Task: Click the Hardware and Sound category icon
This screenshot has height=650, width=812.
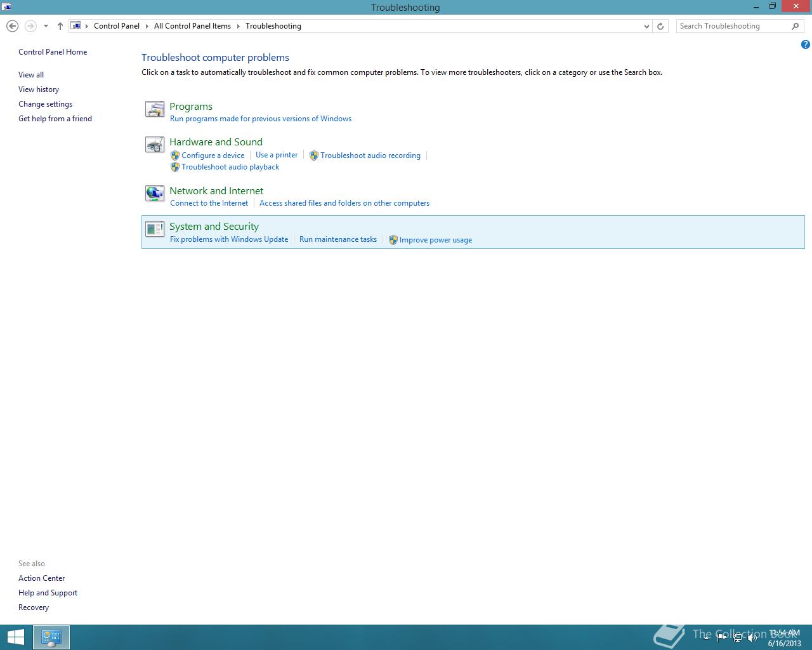Action: click(155, 145)
